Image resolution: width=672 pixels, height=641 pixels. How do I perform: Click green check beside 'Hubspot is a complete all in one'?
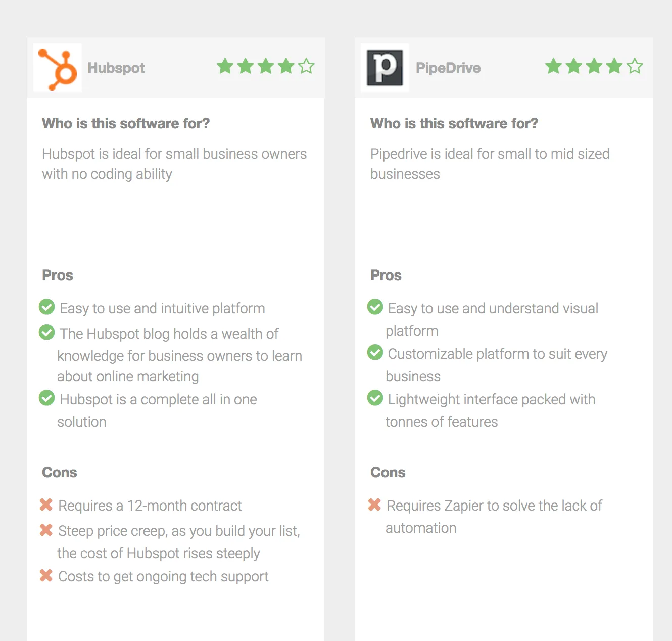coord(47,398)
